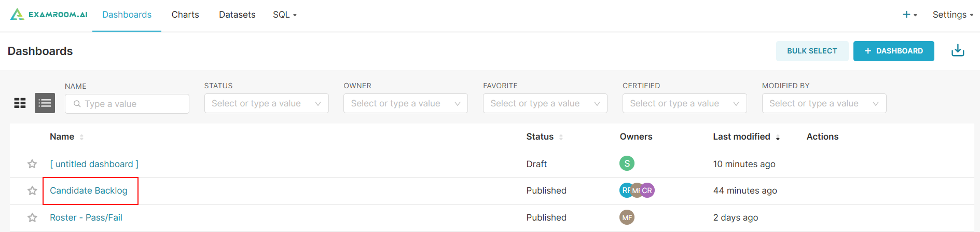Switch to list view

(x=45, y=103)
